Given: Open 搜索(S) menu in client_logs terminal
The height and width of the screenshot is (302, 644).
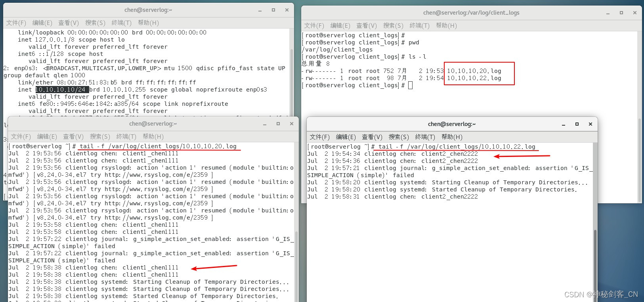Looking at the screenshot, I should (393, 25).
